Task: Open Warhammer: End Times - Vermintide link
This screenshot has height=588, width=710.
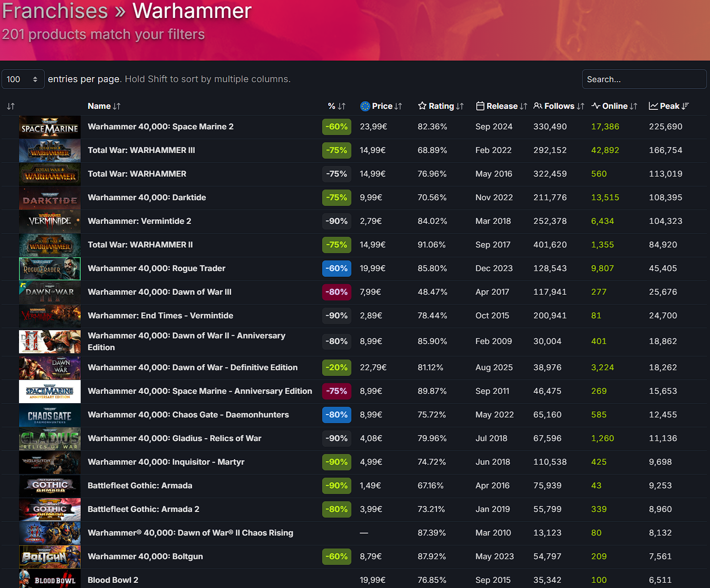Action: 160,315
